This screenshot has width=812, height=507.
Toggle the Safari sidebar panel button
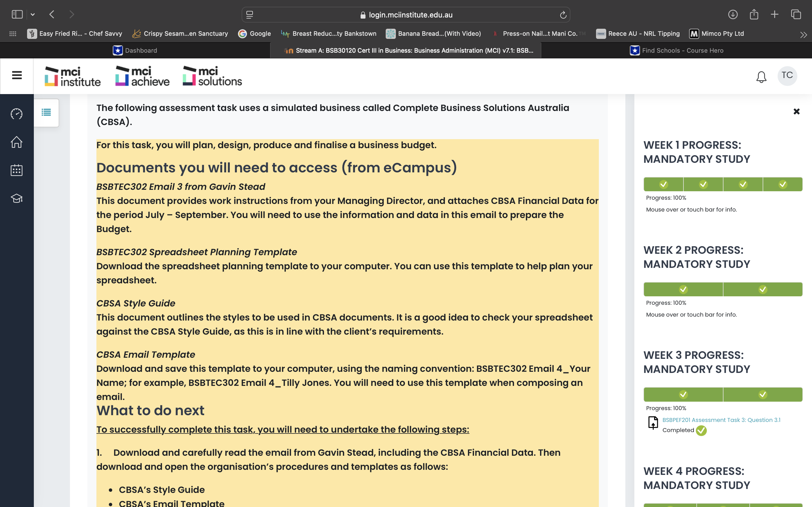(17, 14)
